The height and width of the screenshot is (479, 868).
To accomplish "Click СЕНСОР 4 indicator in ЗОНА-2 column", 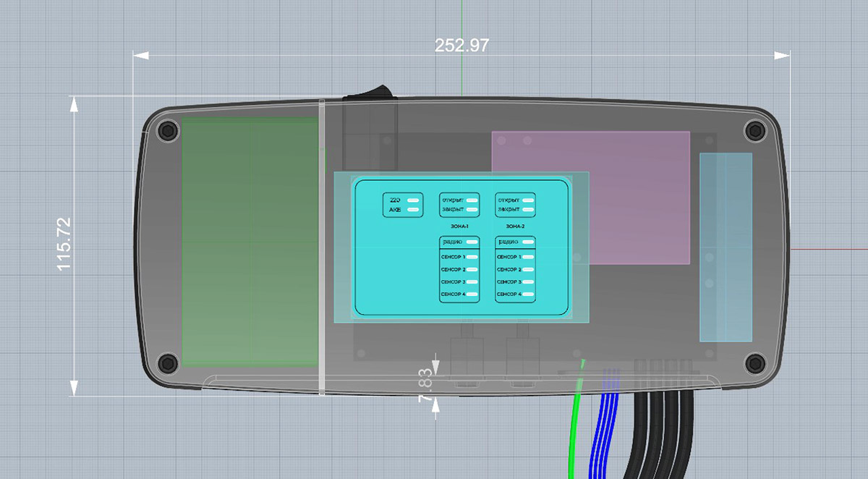I will [527, 294].
